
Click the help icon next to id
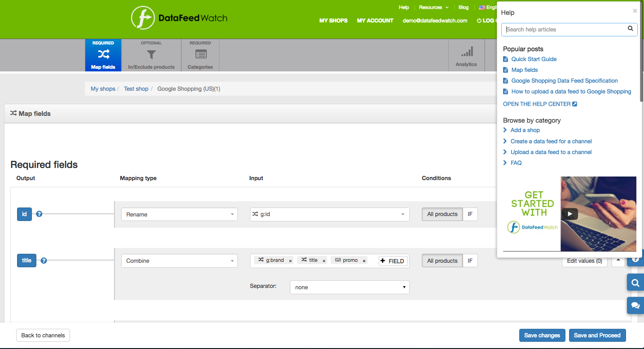39,214
